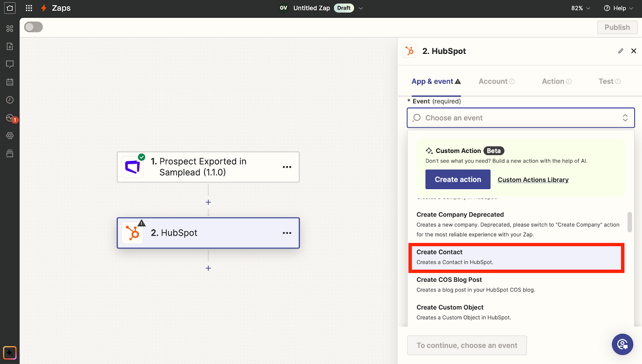Toggle the event dropdown arrows

tap(625, 118)
